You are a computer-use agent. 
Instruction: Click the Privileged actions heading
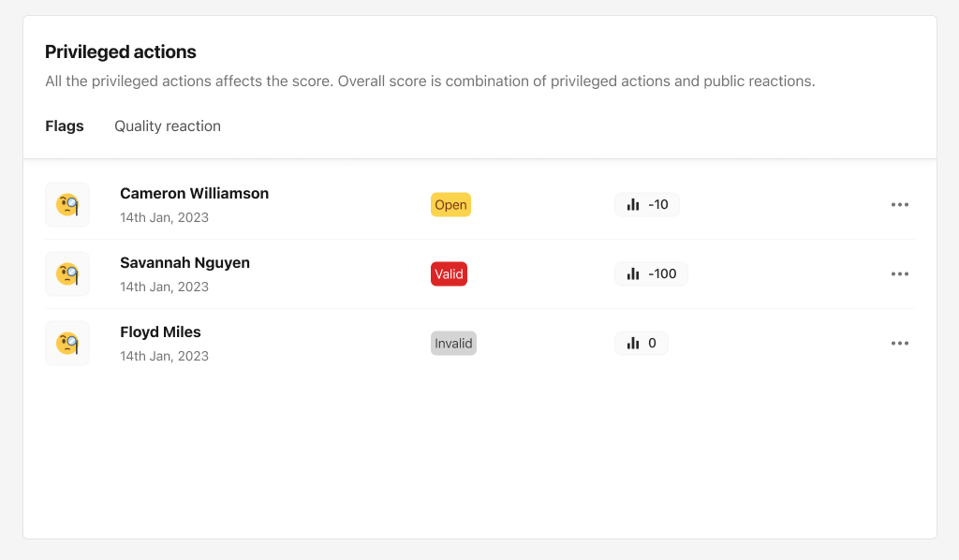pyautogui.click(x=120, y=52)
